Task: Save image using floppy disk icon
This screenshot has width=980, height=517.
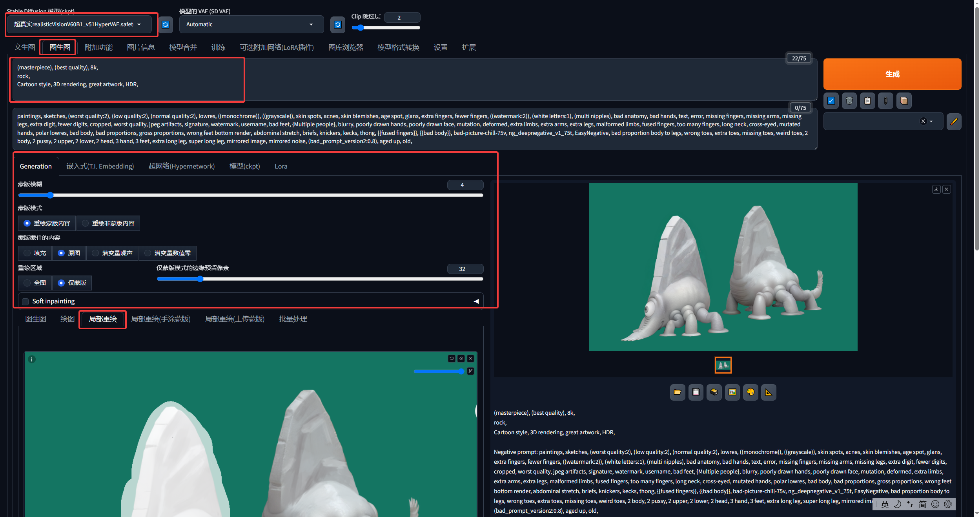Action: (696, 392)
